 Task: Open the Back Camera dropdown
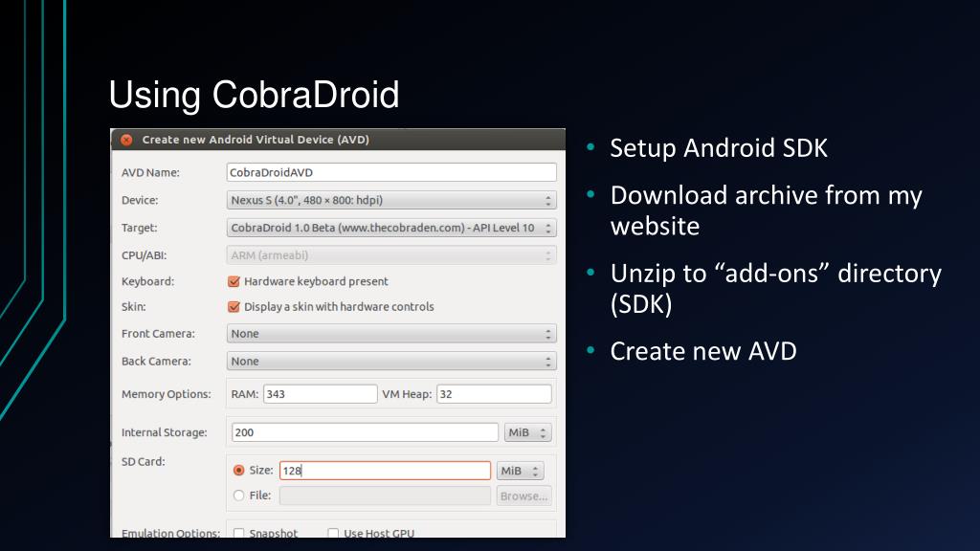pyautogui.click(x=391, y=361)
